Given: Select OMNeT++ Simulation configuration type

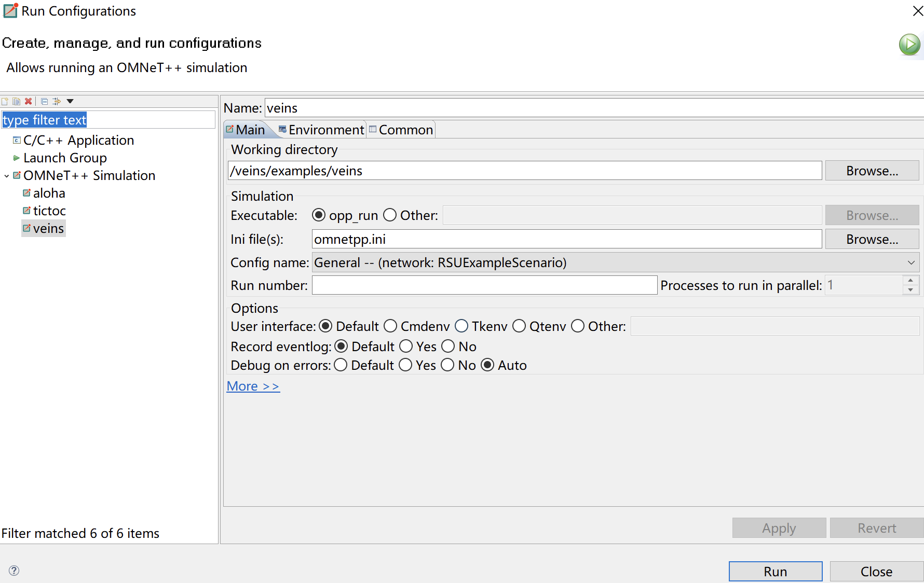Looking at the screenshot, I should [x=89, y=175].
